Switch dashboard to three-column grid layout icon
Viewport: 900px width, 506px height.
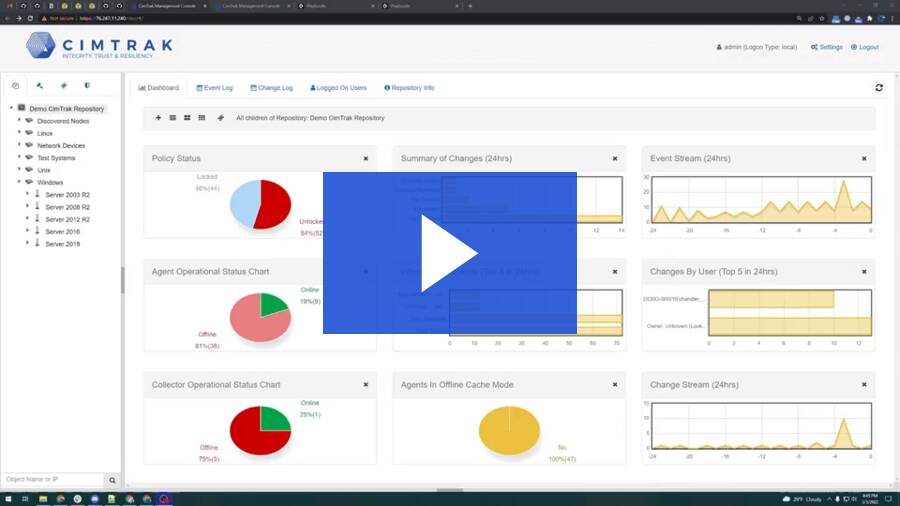(x=201, y=118)
